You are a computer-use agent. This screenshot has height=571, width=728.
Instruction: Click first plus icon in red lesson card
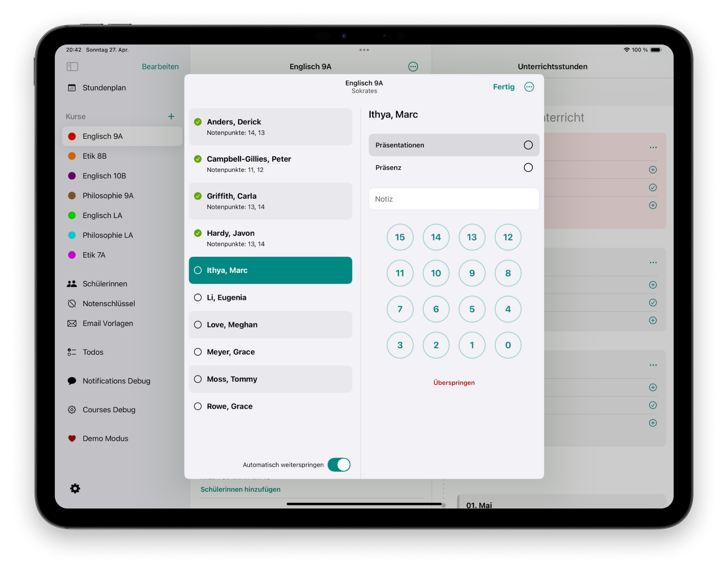[x=653, y=170]
